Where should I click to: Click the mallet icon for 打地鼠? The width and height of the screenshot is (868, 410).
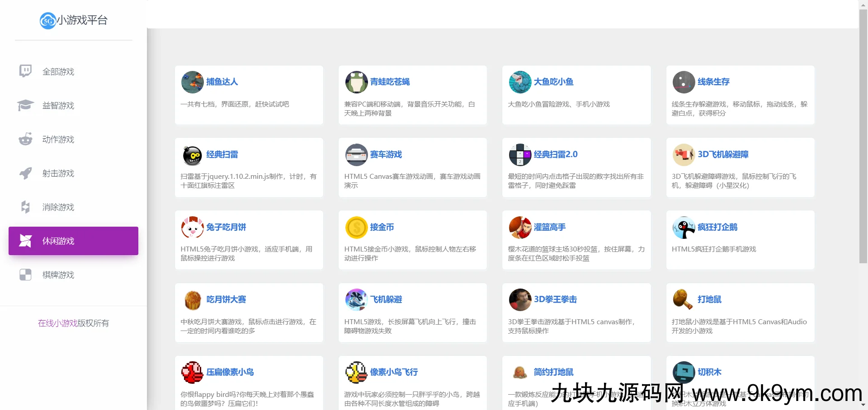pyautogui.click(x=684, y=300)
